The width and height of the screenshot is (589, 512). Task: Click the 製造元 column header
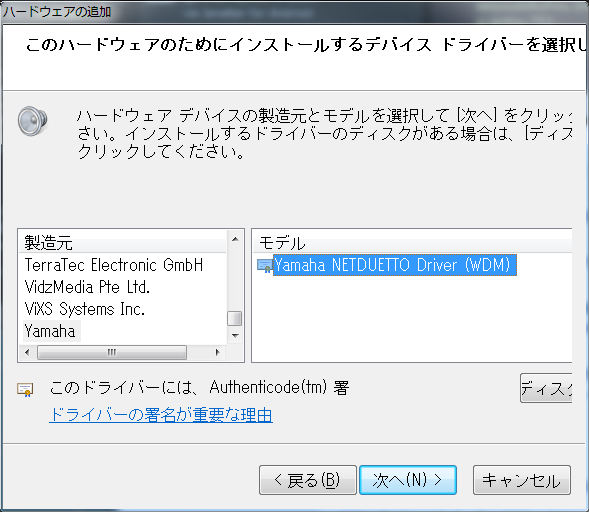click(122, 242)
